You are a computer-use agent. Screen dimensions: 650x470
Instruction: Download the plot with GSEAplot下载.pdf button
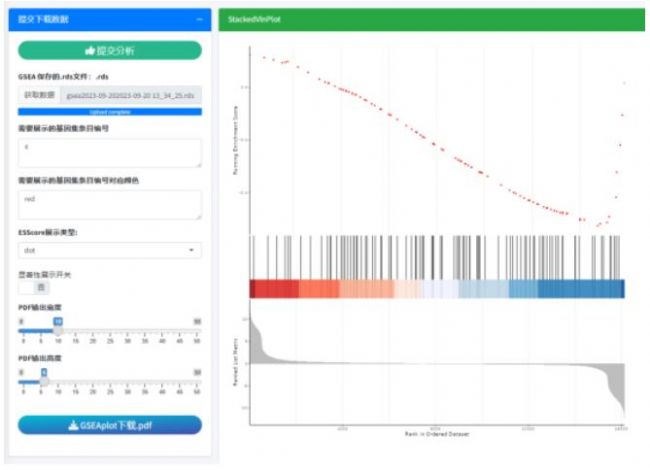click(109, 425)
